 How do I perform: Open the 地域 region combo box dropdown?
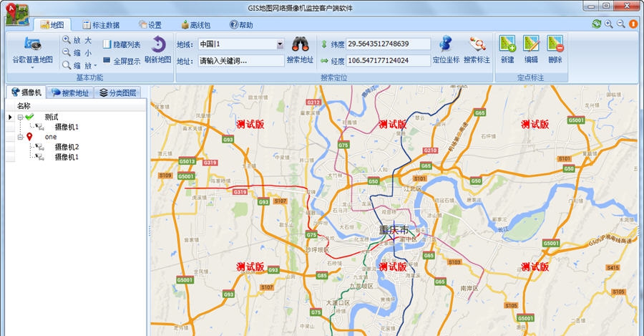280,44
